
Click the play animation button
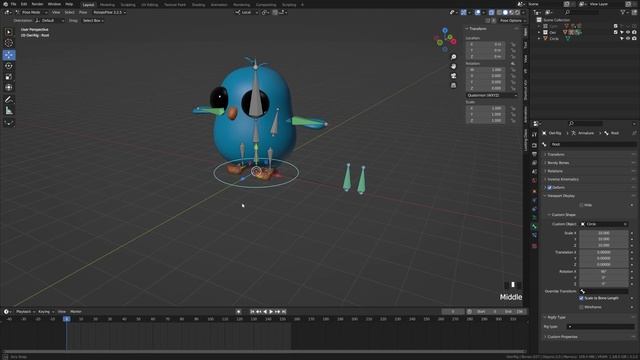pos(271,311)
